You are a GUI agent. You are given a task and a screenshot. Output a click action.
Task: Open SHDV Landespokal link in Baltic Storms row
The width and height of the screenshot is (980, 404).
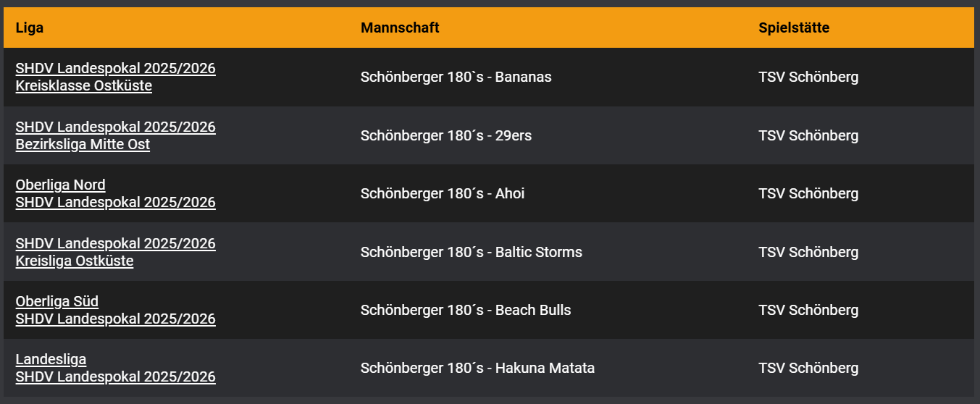click(115, 243)
